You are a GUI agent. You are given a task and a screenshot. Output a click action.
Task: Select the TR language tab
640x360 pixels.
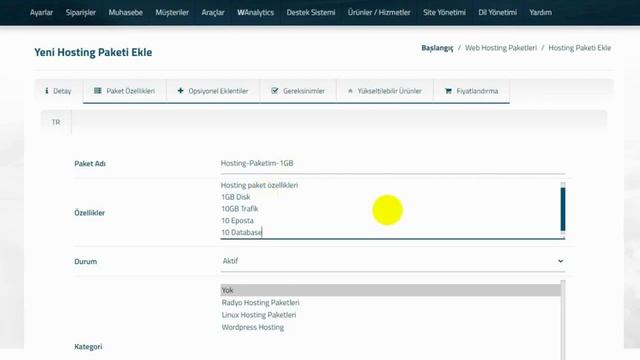[x=56, y=122]
